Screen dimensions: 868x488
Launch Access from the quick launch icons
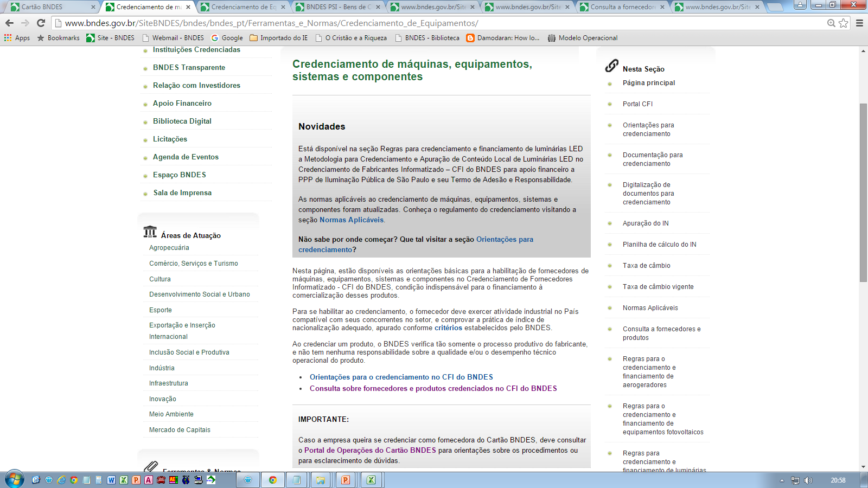pos(148,480)
